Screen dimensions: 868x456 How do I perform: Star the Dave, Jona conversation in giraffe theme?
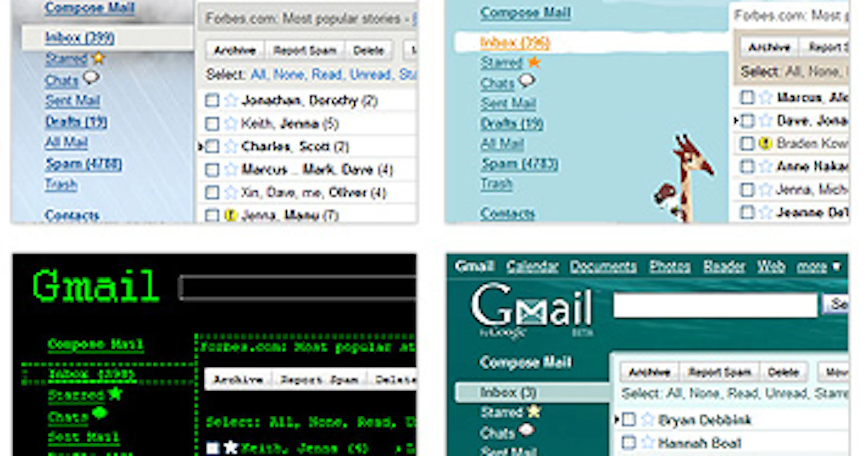(x=765, y=121)
